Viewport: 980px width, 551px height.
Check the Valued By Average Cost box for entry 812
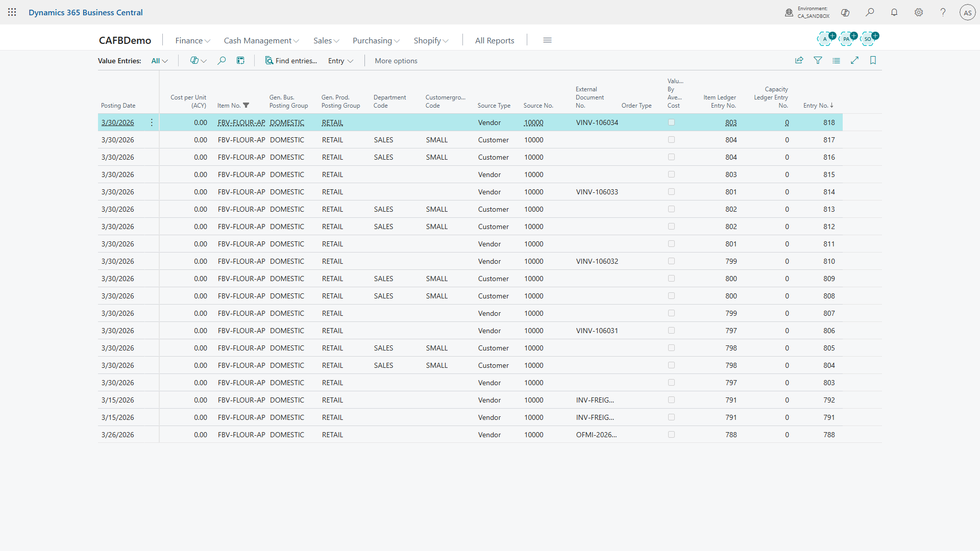(671, 226)
